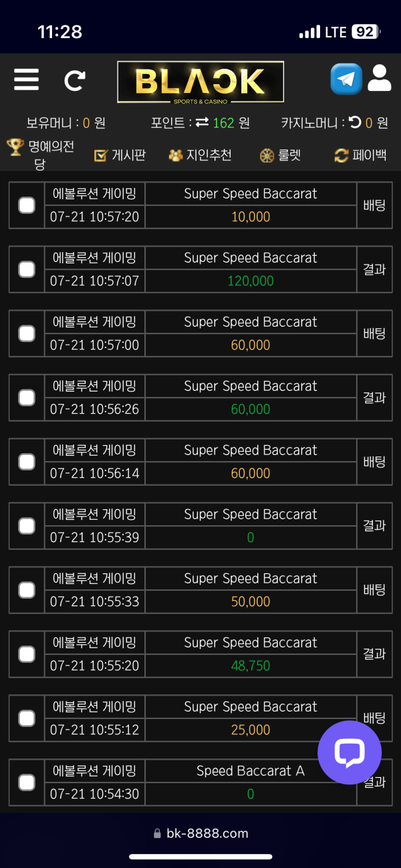The width and height of the screenshot is (401, 868).
Task: Open the 룰렛 roulette menu
Action: click(x=281, y=155)
